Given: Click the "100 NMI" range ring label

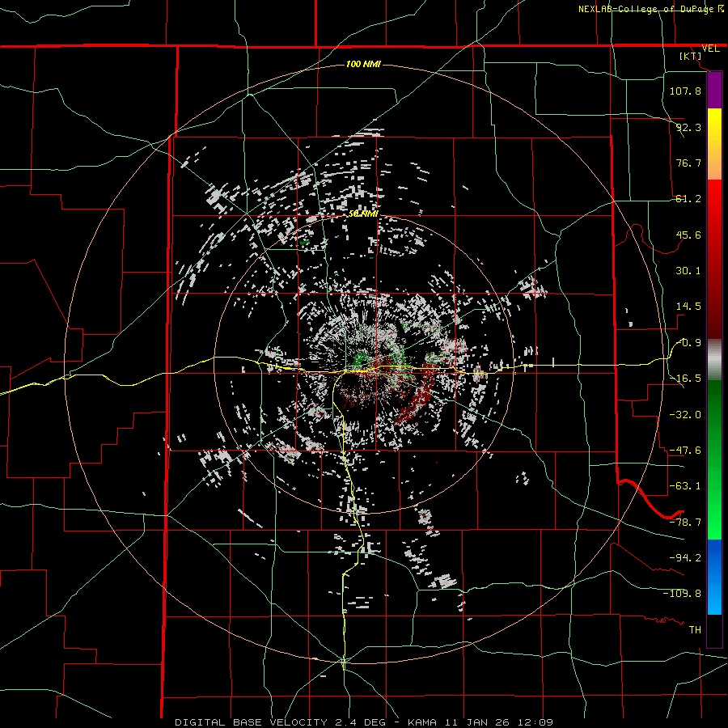Looking at the screenshot, I should pos(363,64).
